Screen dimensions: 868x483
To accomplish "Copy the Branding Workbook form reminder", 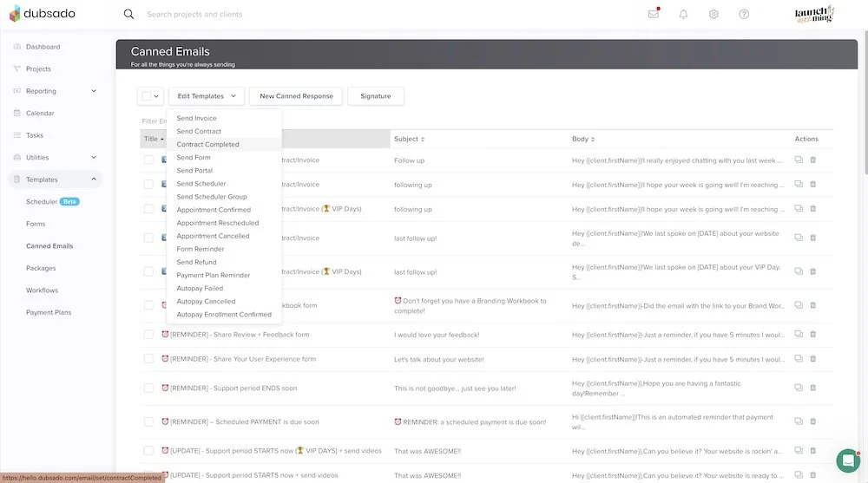I will pos(799,305).
